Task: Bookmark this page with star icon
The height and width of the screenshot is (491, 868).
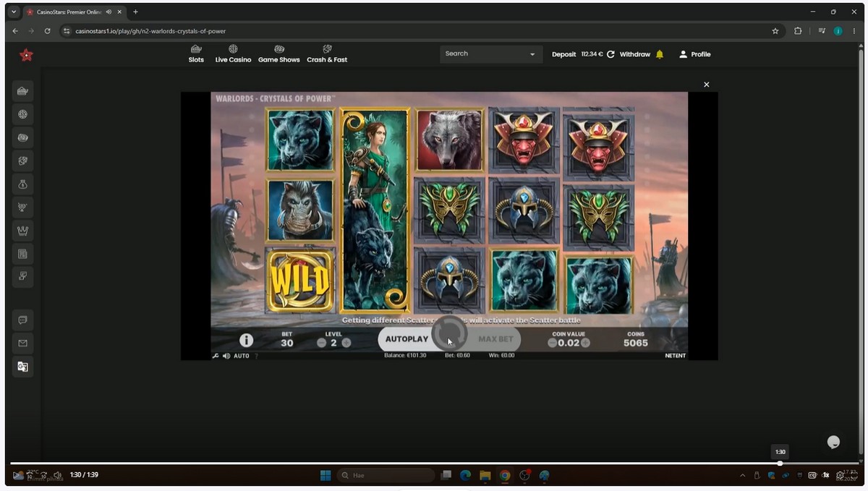Action: click(775, 31)
